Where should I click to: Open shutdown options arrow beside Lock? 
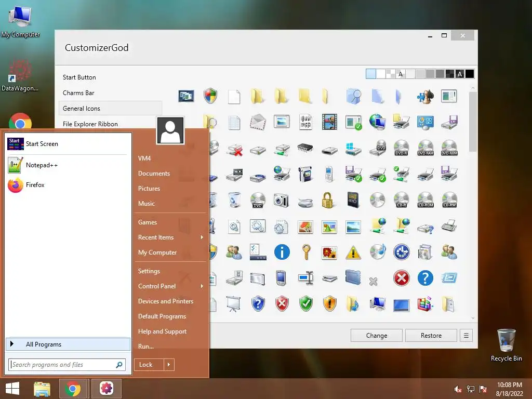[x=169, y=365]
